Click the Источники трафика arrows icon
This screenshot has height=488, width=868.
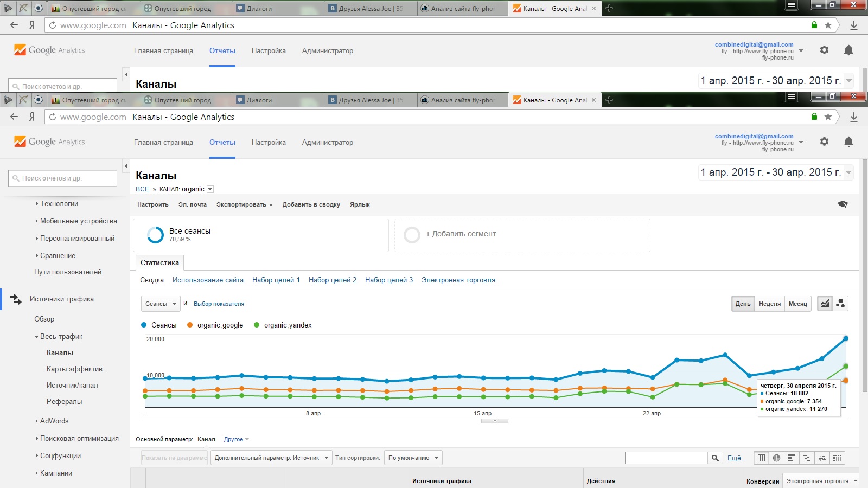[16, 299]
